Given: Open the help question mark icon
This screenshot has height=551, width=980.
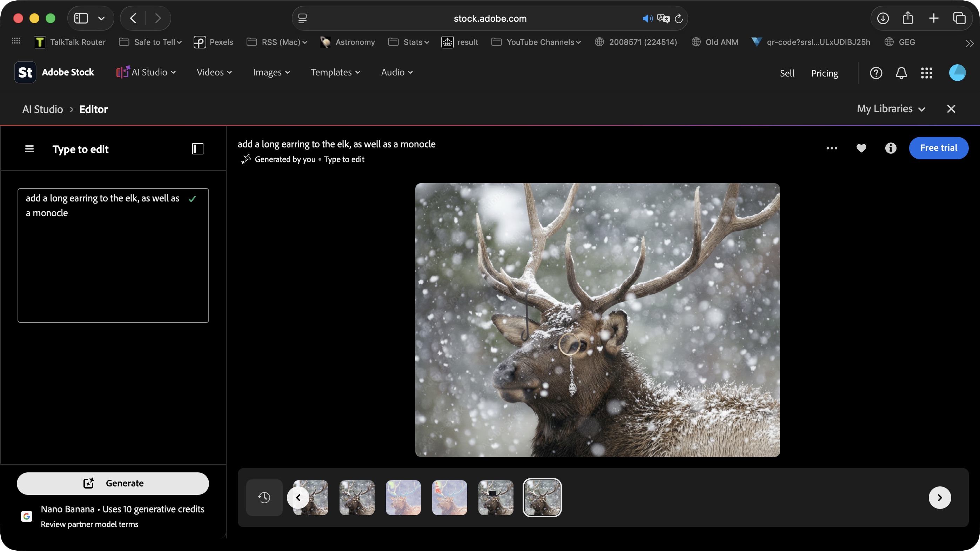Looking at the screenshot, I should coord(876,73).
